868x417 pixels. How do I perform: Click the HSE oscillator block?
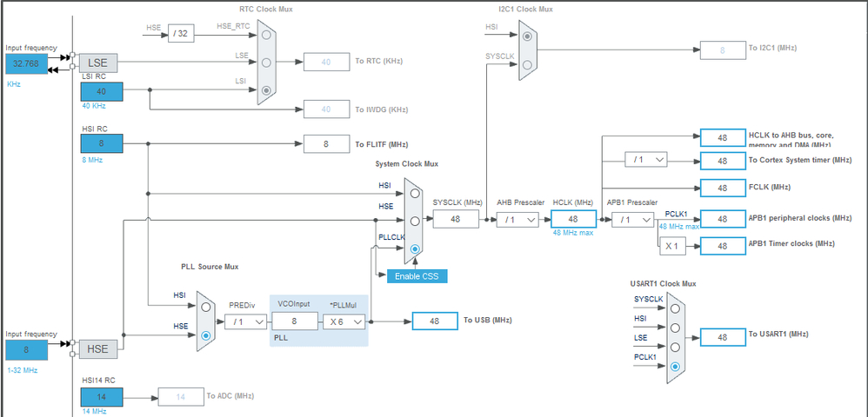coord(98,348)
